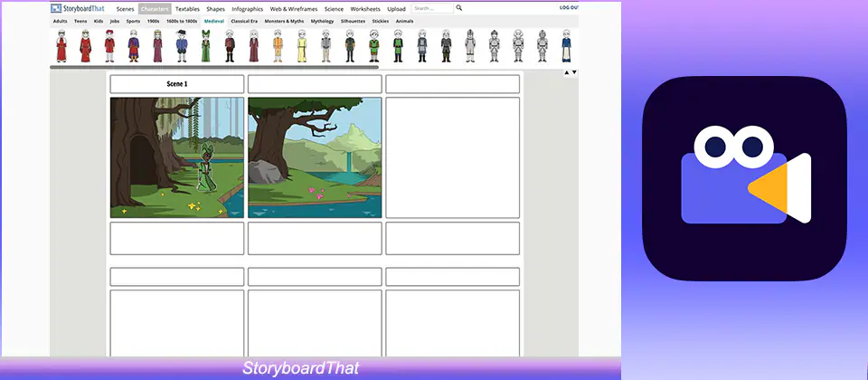This screenshot has width=868, height=380.
Task: Choose the blue dress with white apron character
Action: [566, 45]
